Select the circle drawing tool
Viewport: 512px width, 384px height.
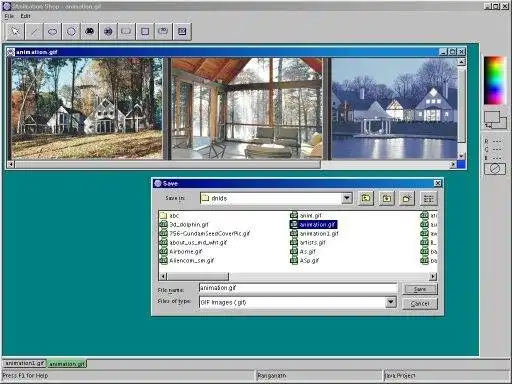71,32
